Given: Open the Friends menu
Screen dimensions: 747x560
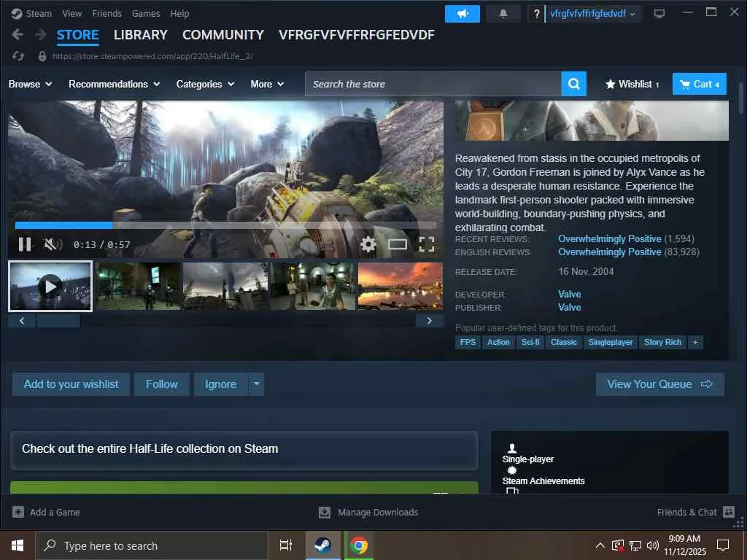Looking at the screenshot, I should [x=107, y=13].
